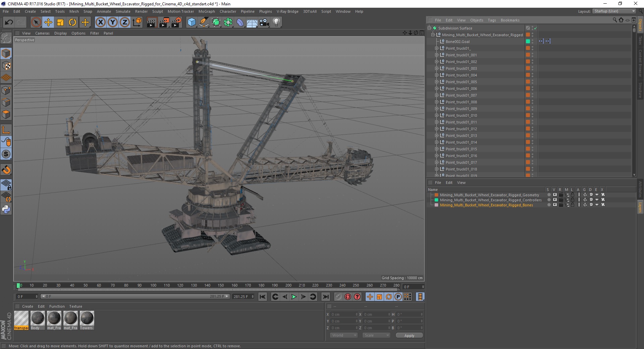Viewport: 644px width, 349px height.
Task: Click timeline ruler at frame 140
Action: click(x=207, y=286)
